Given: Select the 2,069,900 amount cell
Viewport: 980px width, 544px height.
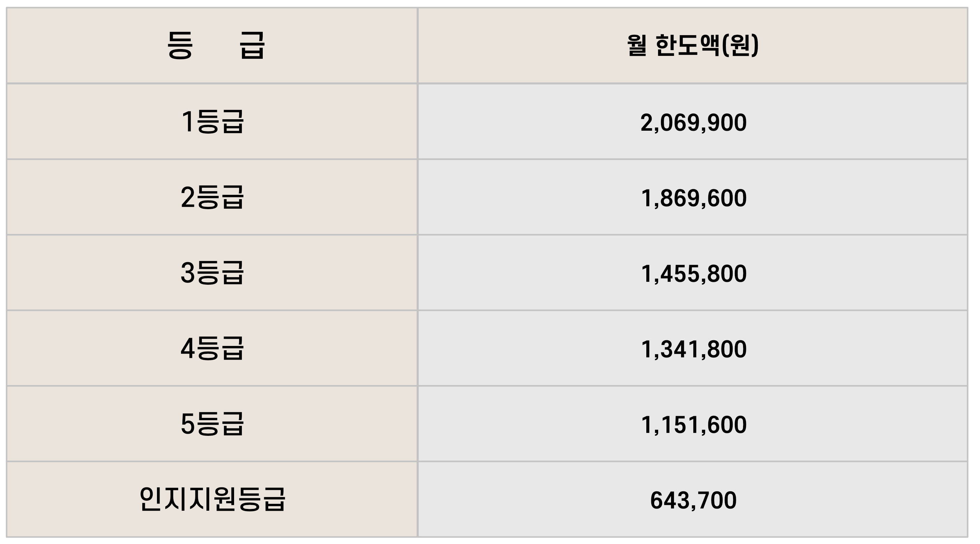Looking at the screenshot, I should [x=693, y=123].
